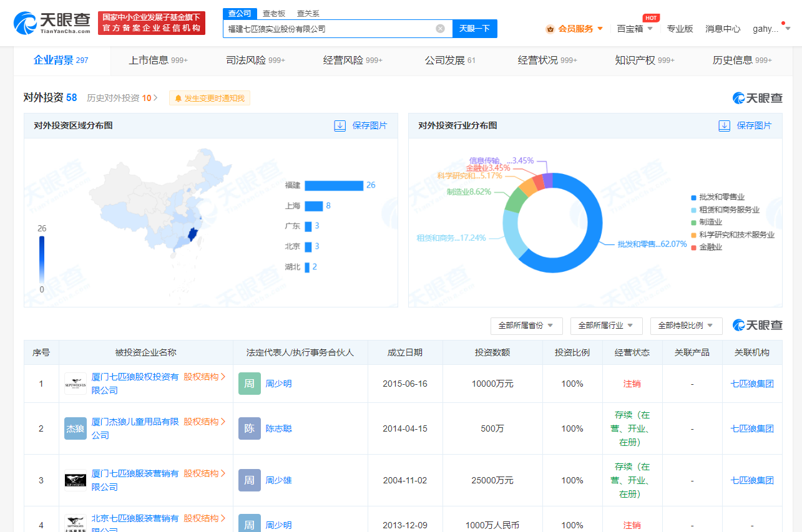Viewport: 802px width, 532px height.
Task: Click the logo of 厦门七匹狼股权投资有限公司
Action: point(76,384)
